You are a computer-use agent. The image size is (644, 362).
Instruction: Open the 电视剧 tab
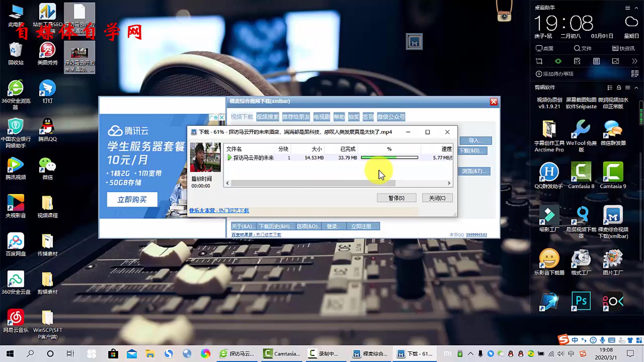(321, 117)
